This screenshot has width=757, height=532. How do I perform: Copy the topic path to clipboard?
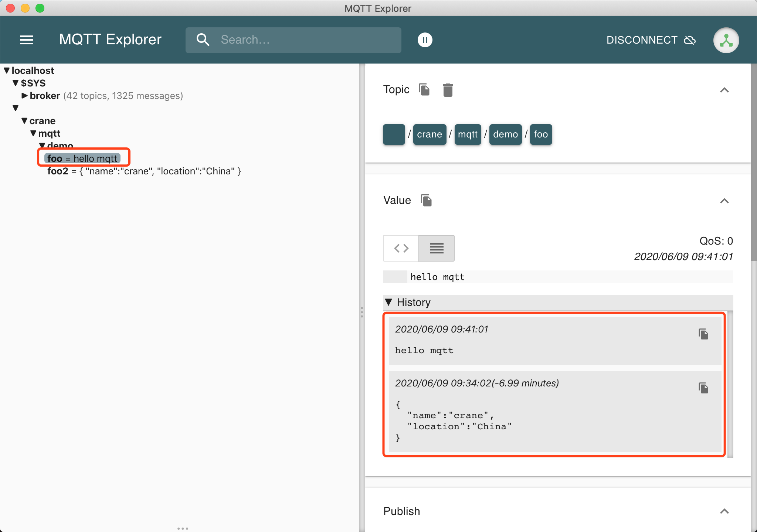pyautogui.click(x=424, y=90)
